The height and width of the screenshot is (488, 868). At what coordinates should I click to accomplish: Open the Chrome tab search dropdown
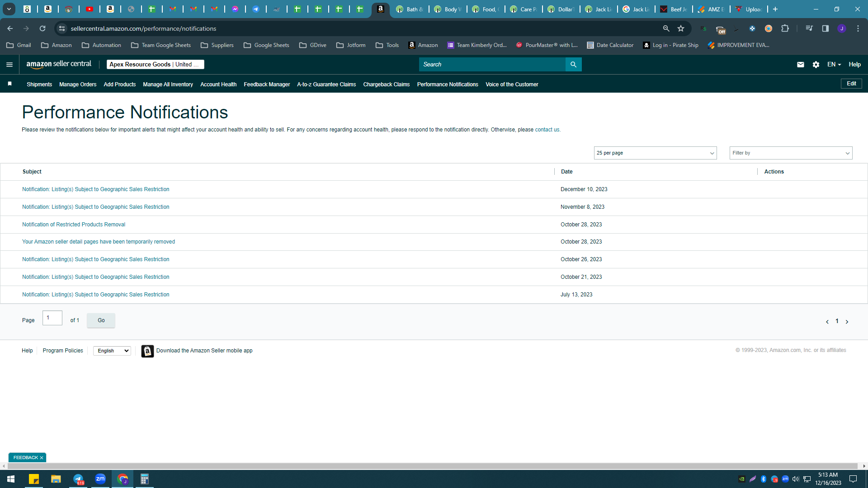(x=9, y=9)
